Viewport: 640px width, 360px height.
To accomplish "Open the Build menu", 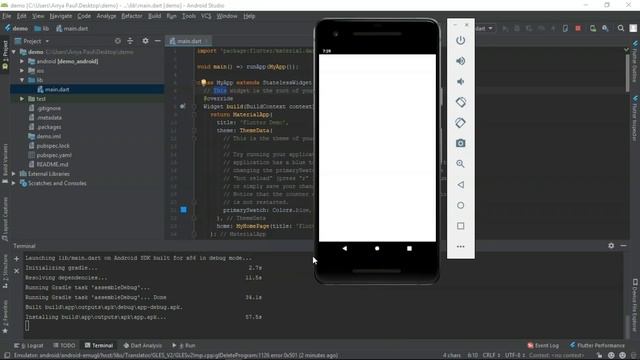I will 154,16.
